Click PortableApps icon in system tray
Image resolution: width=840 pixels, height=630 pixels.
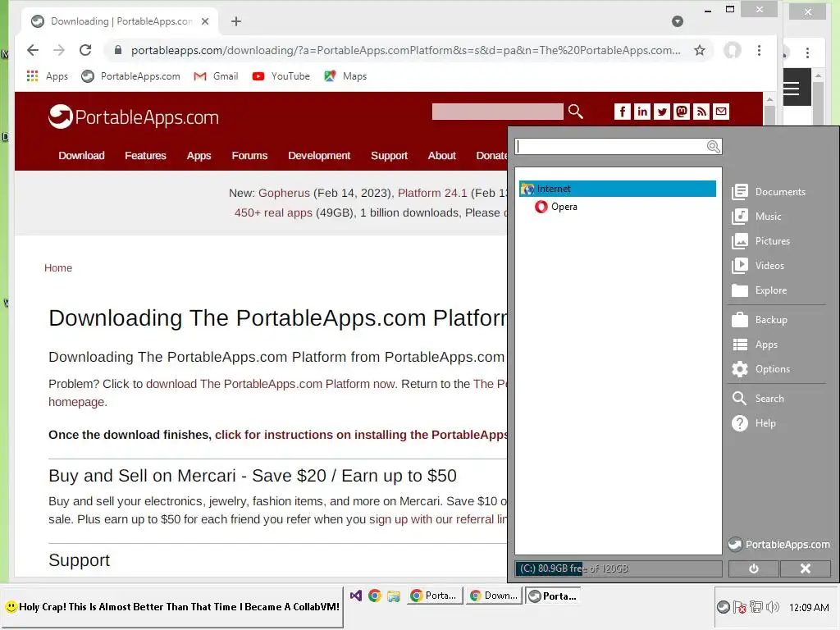point(724,607)
